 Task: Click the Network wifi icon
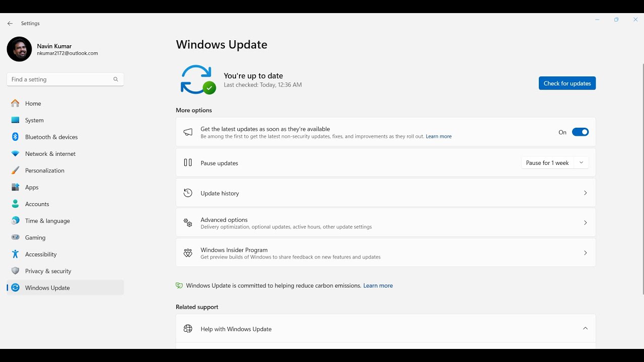pyautogui.click(x=15, y=154)
